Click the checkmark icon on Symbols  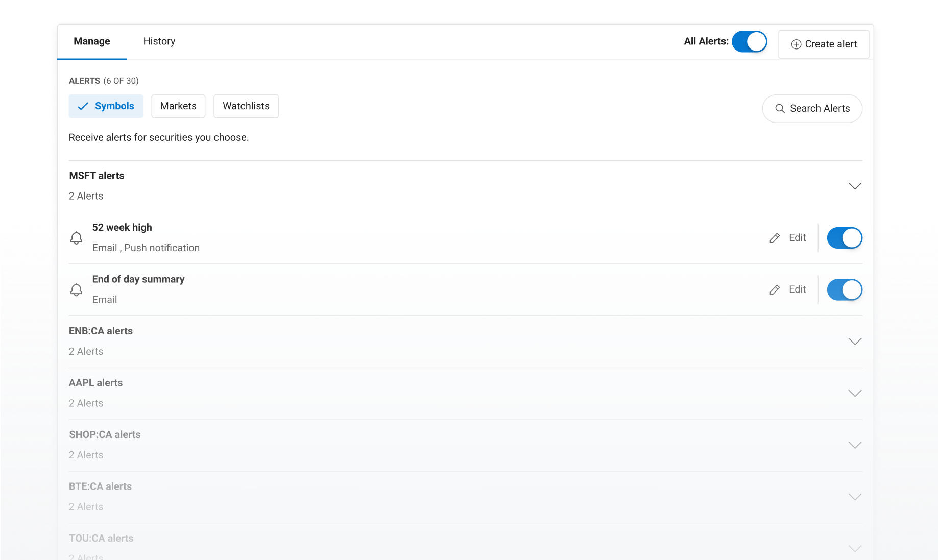pos(83,106)
